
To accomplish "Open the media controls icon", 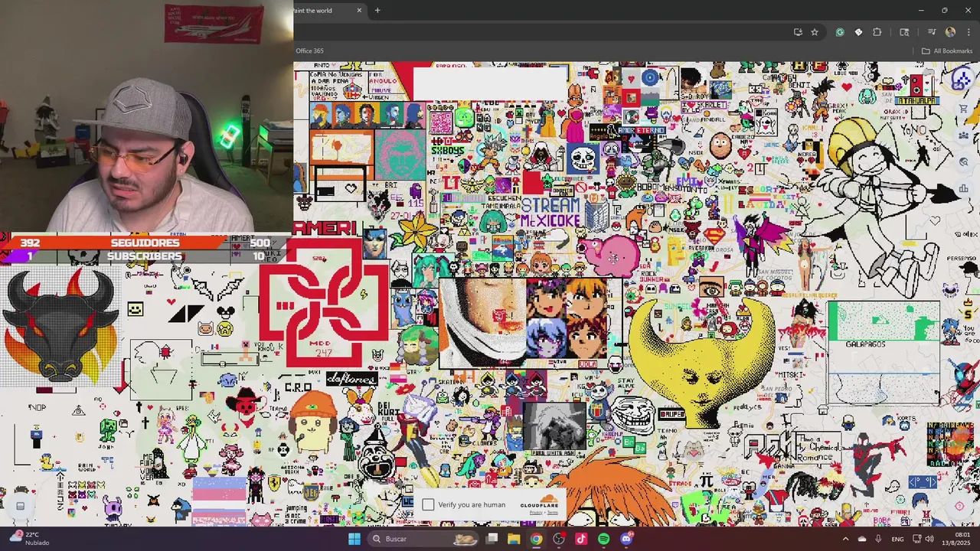I will 932,32.
